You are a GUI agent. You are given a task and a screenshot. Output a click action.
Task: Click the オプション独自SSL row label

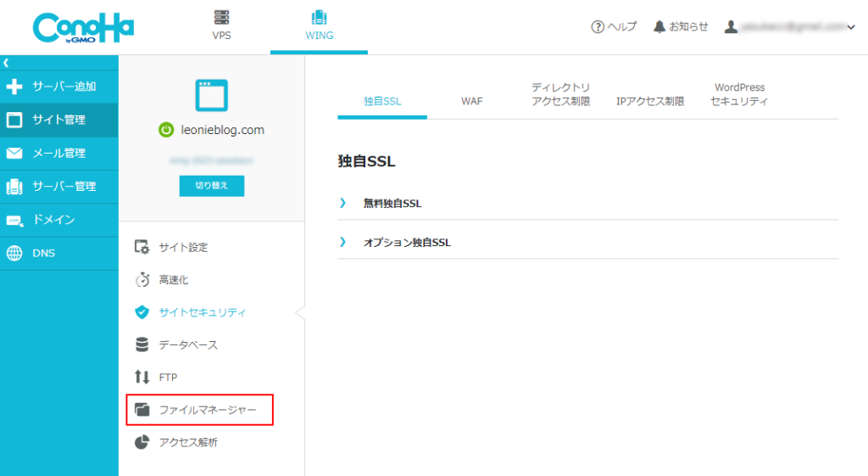pos(407,243)
